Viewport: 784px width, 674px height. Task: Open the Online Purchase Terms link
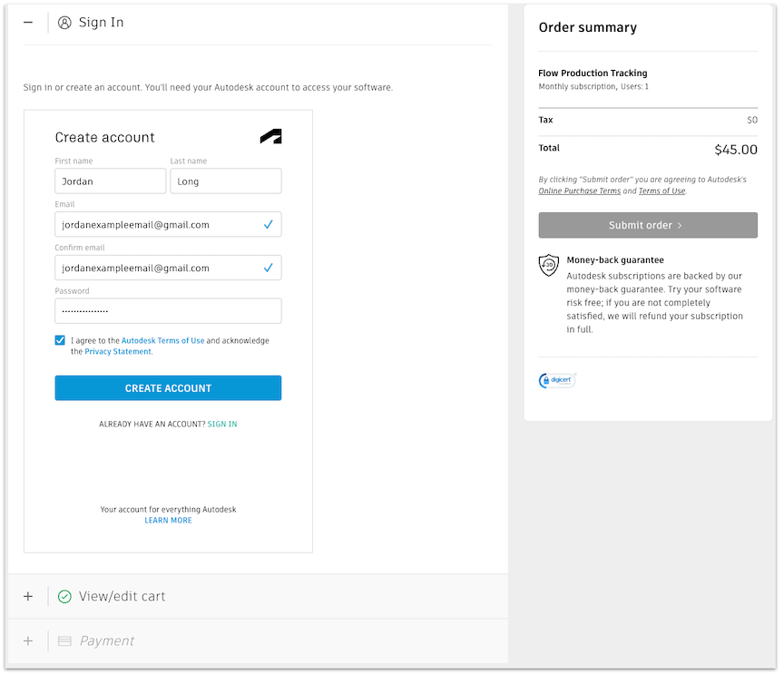click(579, 191)
